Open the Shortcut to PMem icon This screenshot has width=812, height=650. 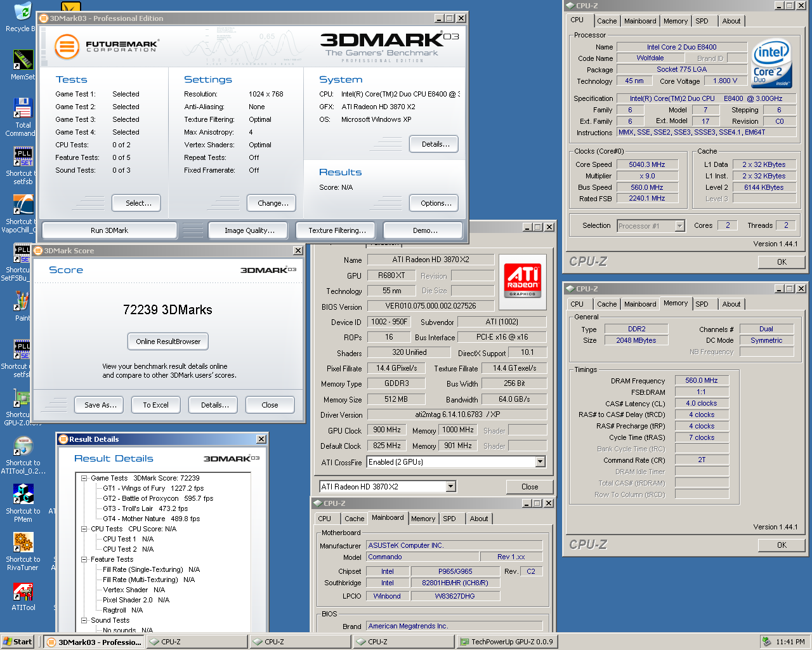pyautogui.click(x=23, y=494)
